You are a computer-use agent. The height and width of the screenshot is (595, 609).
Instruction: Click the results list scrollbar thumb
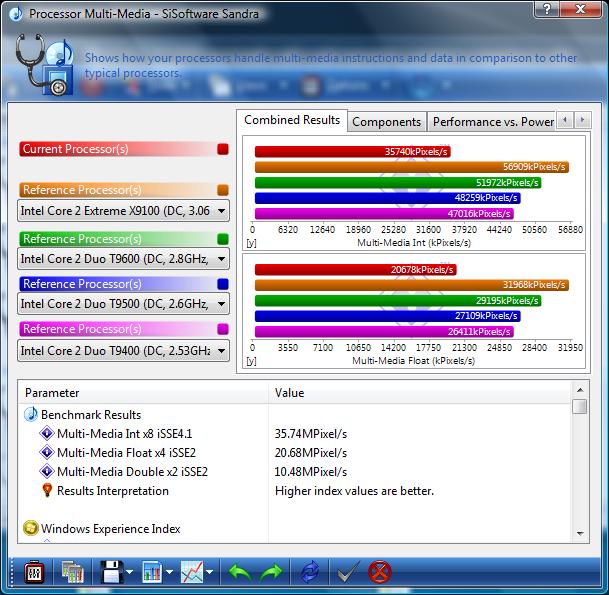tap(580, 407)
